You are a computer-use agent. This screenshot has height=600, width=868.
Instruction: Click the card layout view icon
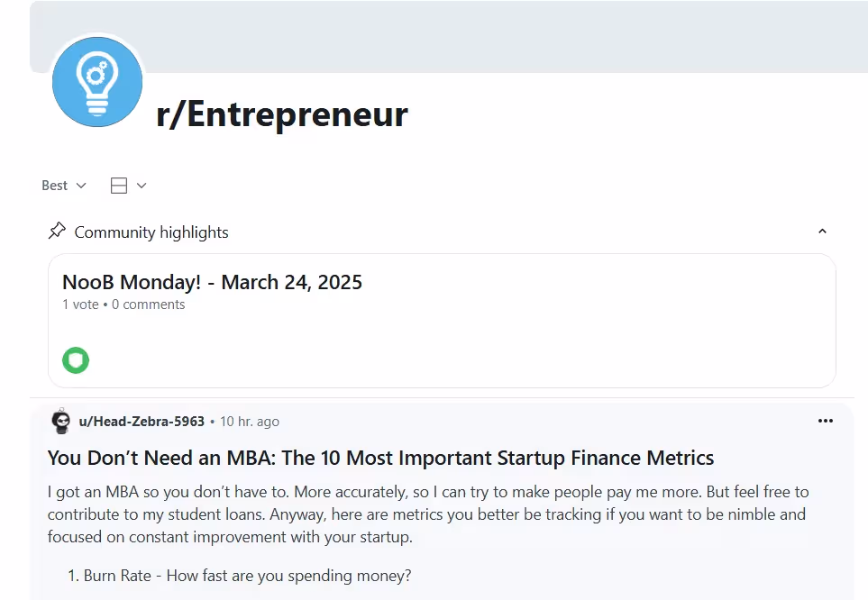point(118,186)
